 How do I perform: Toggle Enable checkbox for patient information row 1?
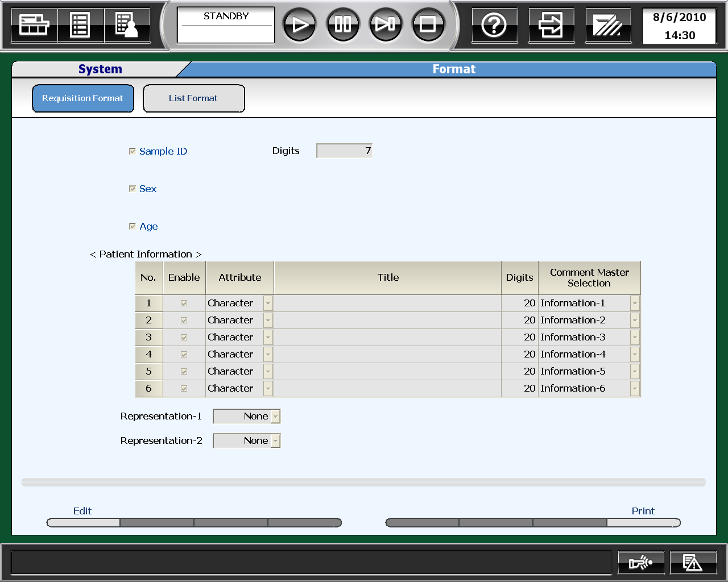(x=184, y=304)
